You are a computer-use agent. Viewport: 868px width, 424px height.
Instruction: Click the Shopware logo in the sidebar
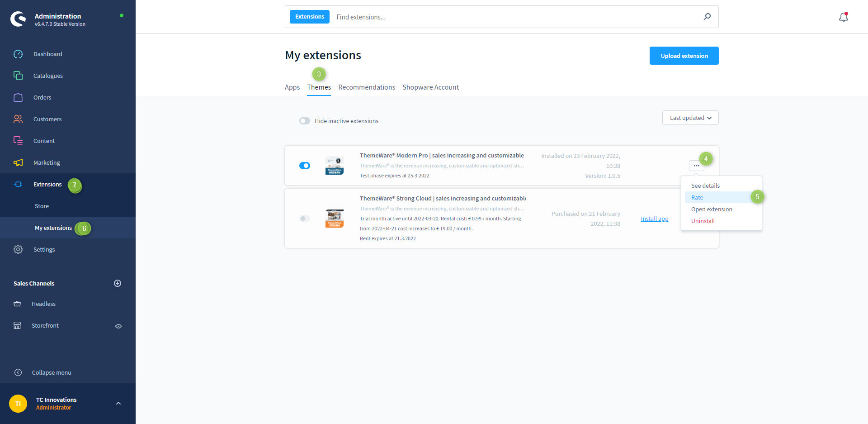pos(18,19)
